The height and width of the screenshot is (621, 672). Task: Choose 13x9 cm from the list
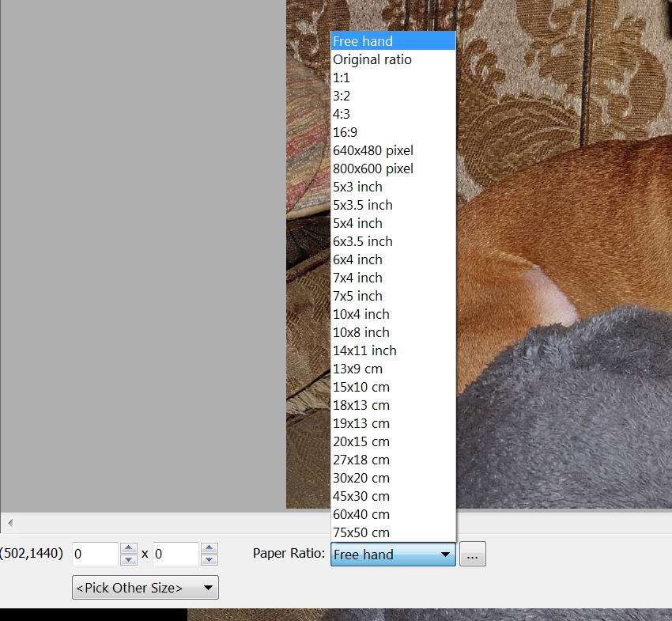point(357,369)
